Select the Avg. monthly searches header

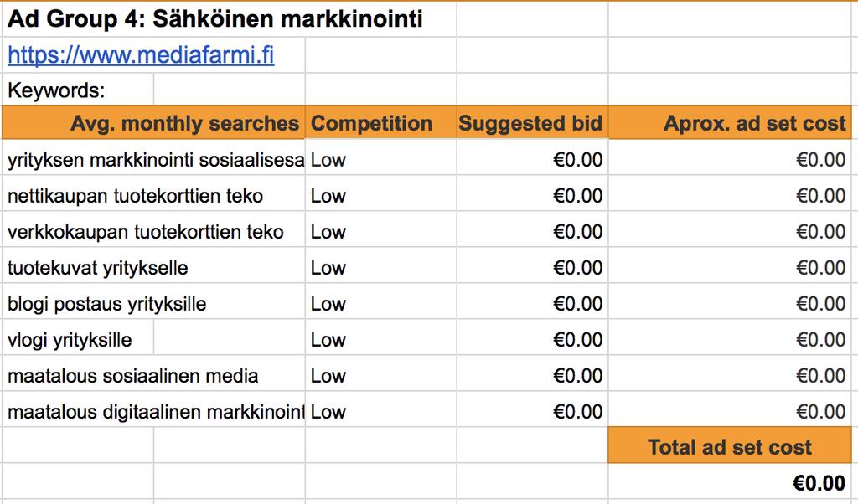click(154, 123)
